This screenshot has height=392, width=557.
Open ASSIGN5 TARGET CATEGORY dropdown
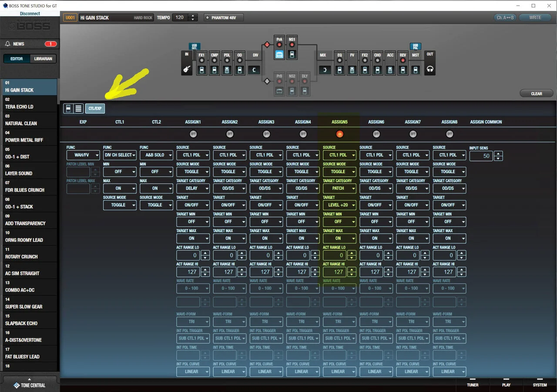click(x=339, y=188)
